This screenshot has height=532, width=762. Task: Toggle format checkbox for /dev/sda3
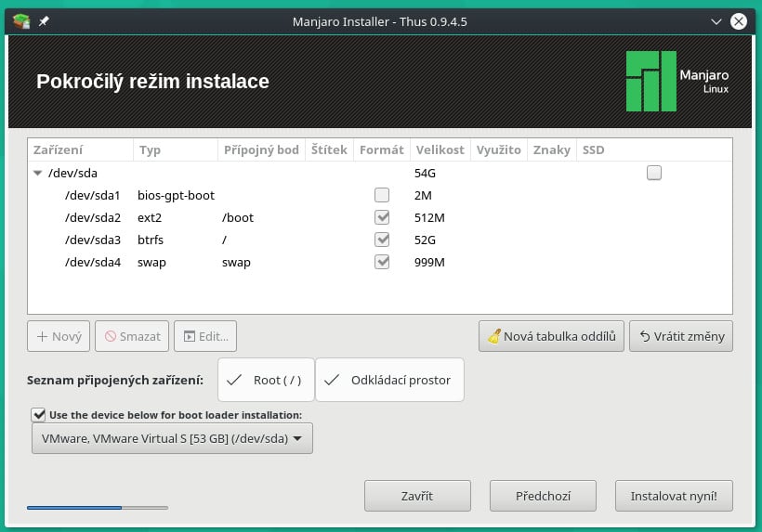click(382, 240)
